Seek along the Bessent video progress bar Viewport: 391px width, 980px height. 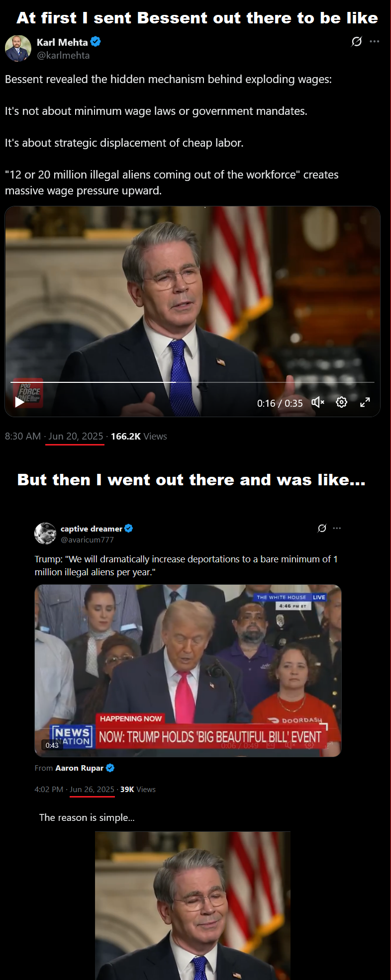[193, 382]
